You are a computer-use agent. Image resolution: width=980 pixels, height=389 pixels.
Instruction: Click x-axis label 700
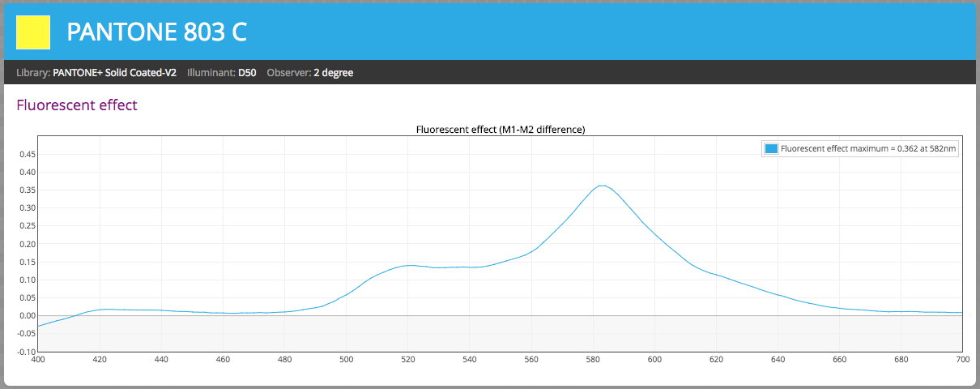(x=962, y=358)
